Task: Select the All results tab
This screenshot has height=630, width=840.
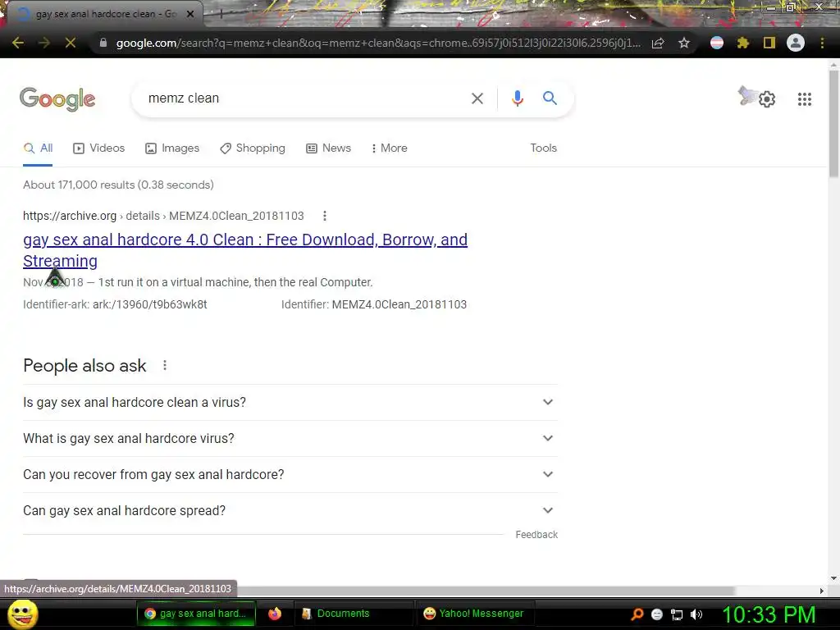Action: [x=38, y=148]
